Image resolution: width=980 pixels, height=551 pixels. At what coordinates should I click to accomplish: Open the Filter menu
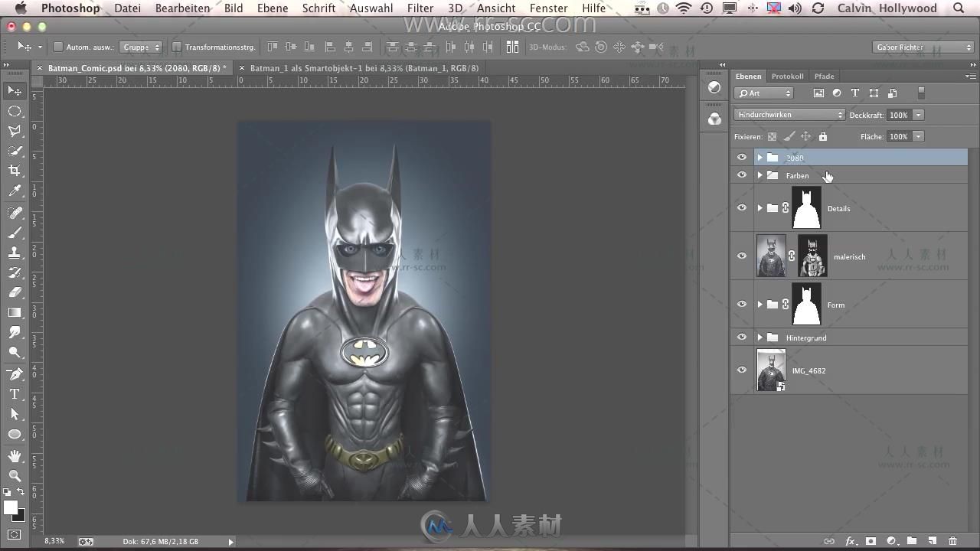point(420,8)
